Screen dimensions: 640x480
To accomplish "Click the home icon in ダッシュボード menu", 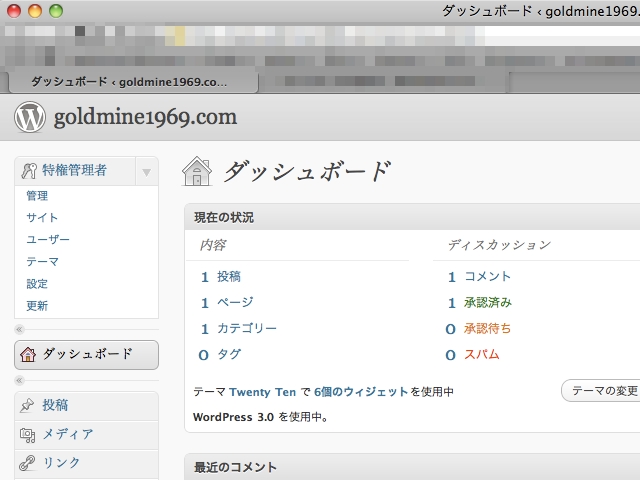I will tap(28, 354).
